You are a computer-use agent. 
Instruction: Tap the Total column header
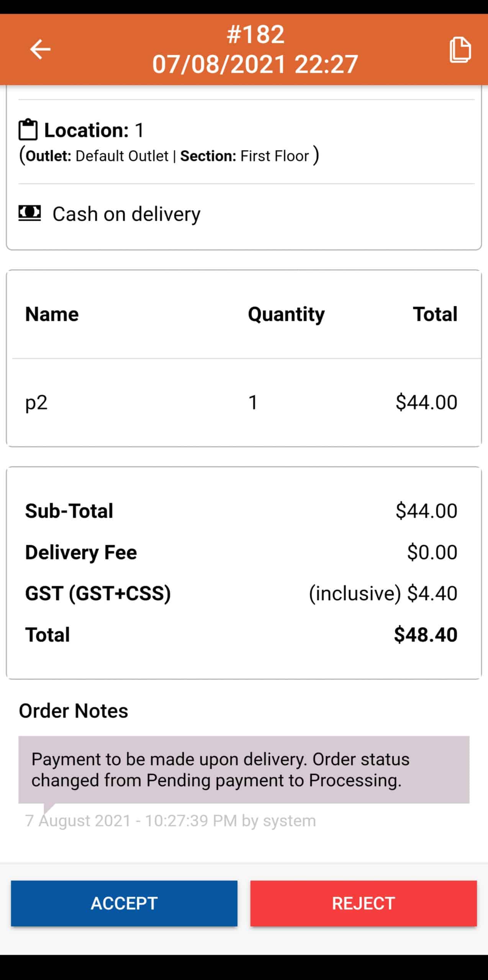(x=435, y=314)
